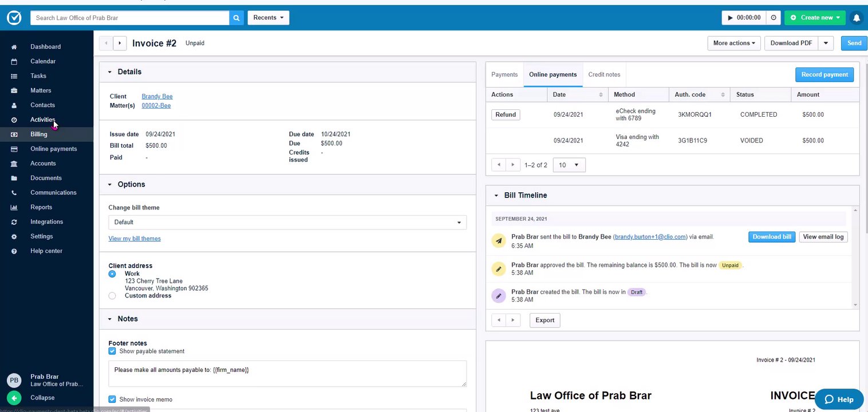The image size is (868, 412).
Task: Start the timer play button
Action: (x=730, y=18)
